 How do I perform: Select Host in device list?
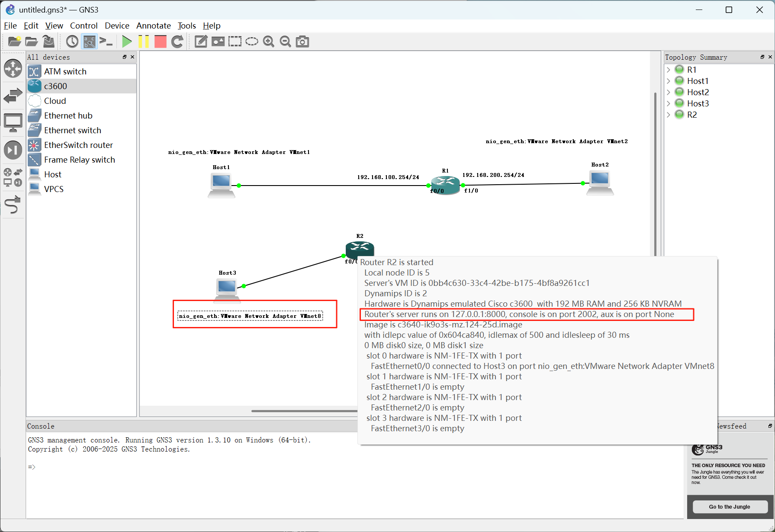(81, 174)
